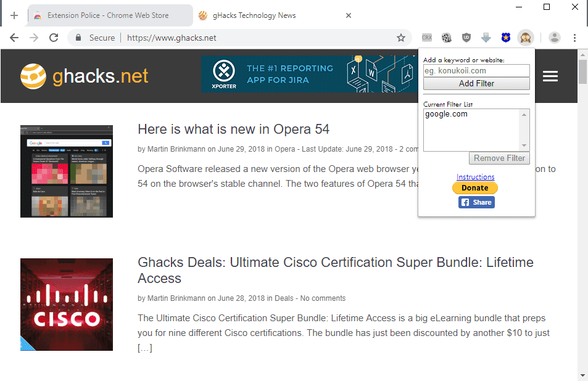Click the keyword or website input field

pyautogui.click(x=476, y=70)
